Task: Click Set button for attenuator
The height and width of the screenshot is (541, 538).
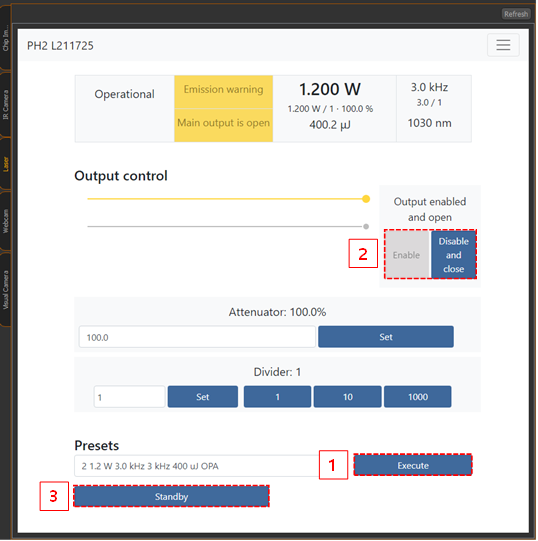Action: point(386,337)
